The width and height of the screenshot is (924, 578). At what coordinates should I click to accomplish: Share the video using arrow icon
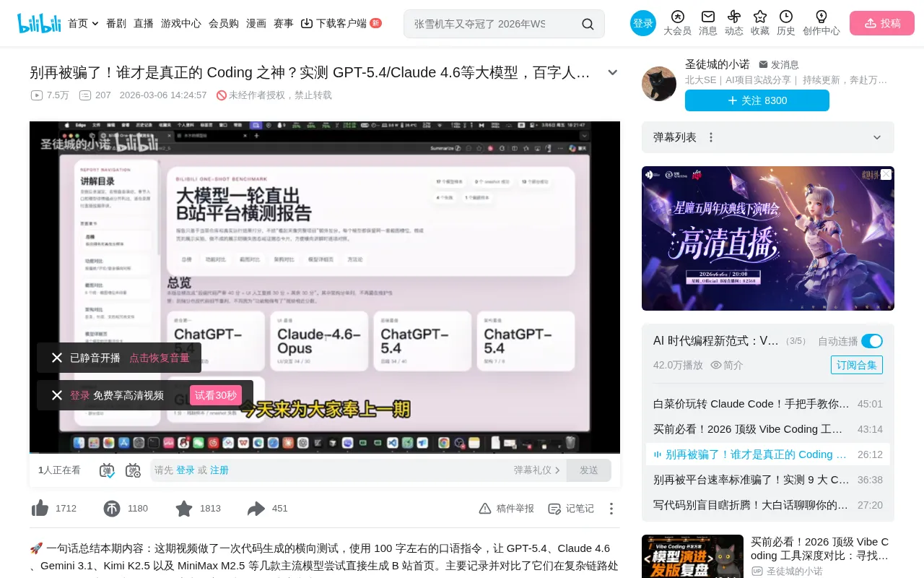(256, 509)
